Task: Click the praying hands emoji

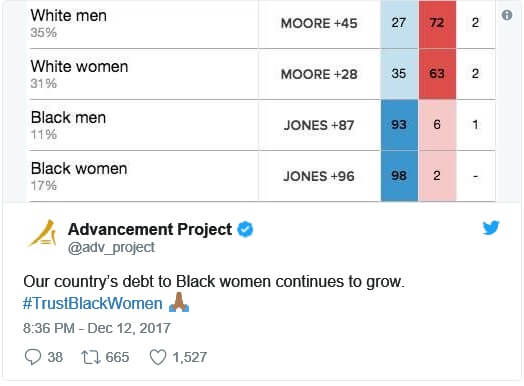Action: point(179,303)
